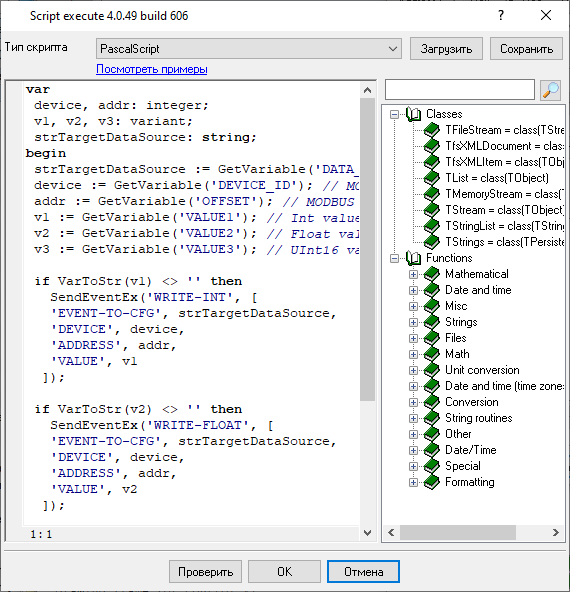The width and height of the screenshot is (570, 592).
Task: Click the magnifier search icon
Action: coord(550,90)
